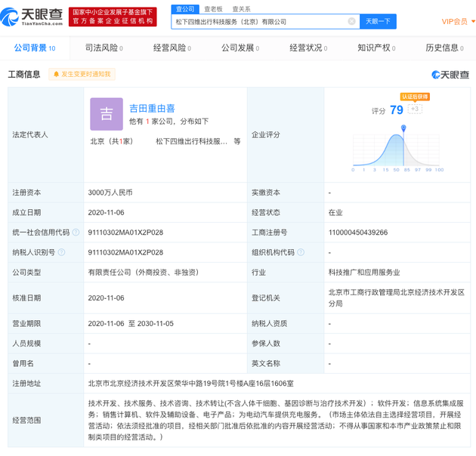The image size is (476, 456).
Task: Select the 成立日期 value 2020-11-06
Action: (107, 213)
